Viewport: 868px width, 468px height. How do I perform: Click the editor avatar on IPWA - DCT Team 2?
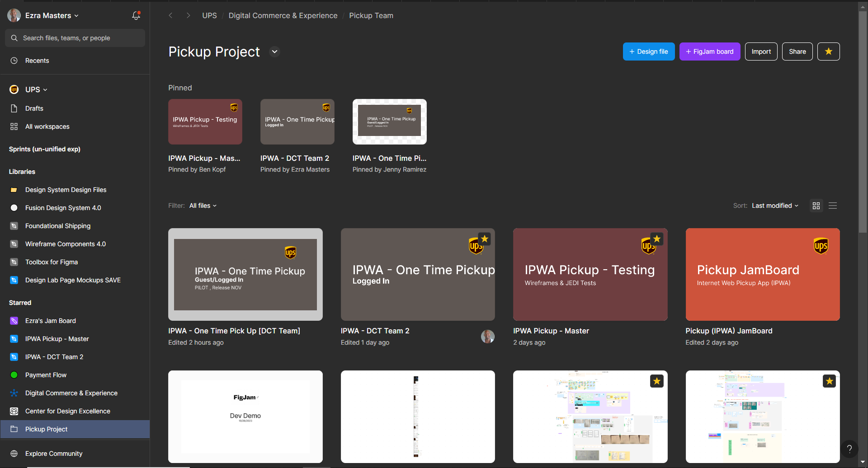(487, 336)
